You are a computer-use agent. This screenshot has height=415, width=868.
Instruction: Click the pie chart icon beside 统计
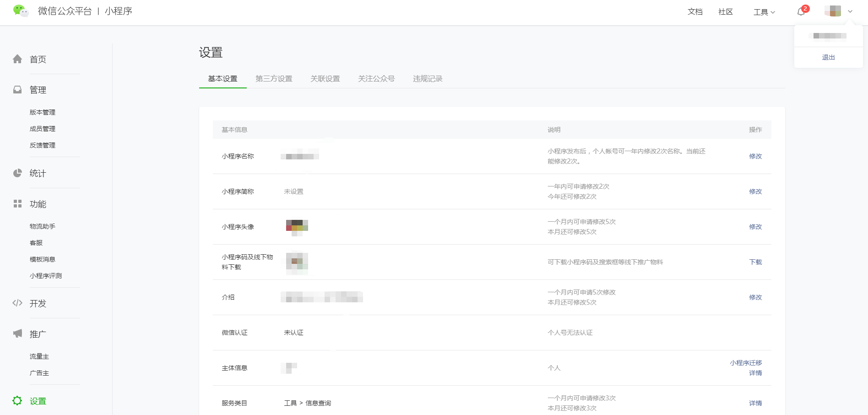click(17, 173)
